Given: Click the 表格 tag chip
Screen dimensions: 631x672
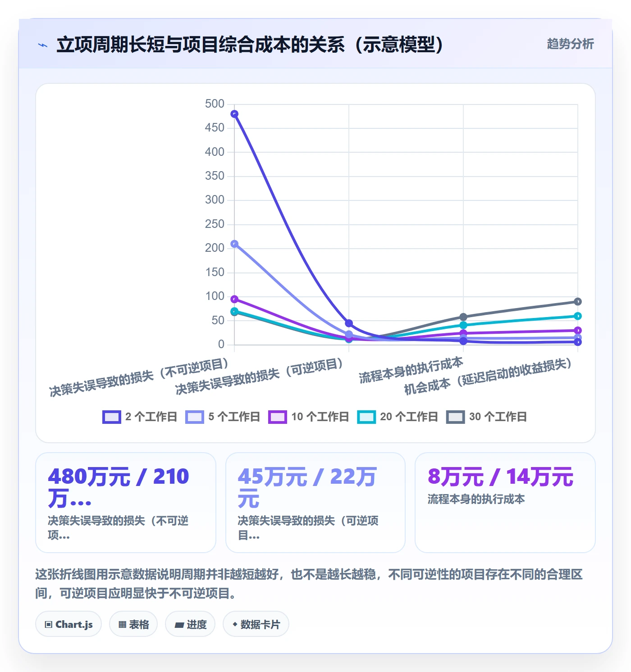Looking at the screenshot, I should click(x=133, y=624).
